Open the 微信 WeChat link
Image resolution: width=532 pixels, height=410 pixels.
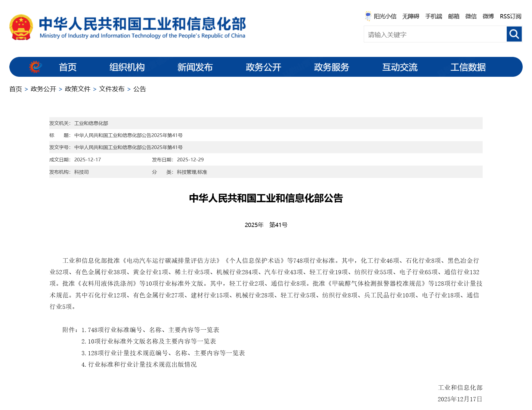click(x=471, y=16)
